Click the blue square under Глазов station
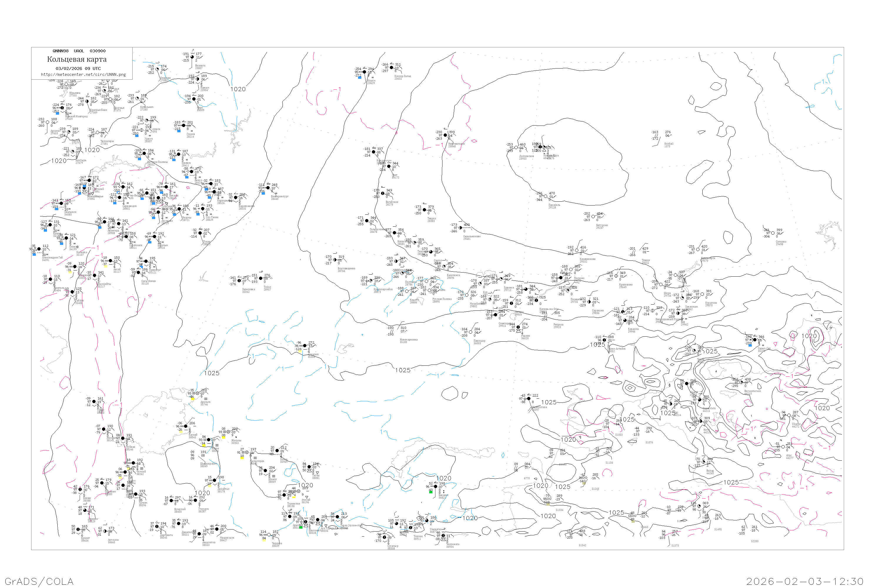This screenshot has width=882, height=588. (179, 131)
